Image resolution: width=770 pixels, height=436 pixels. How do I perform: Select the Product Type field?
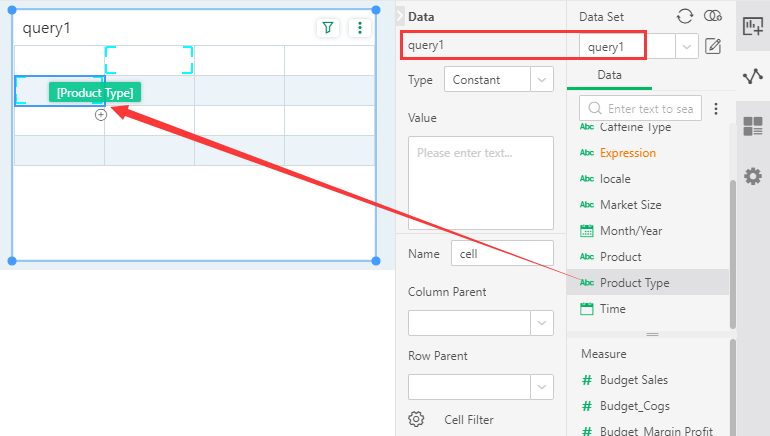(634, 283)
